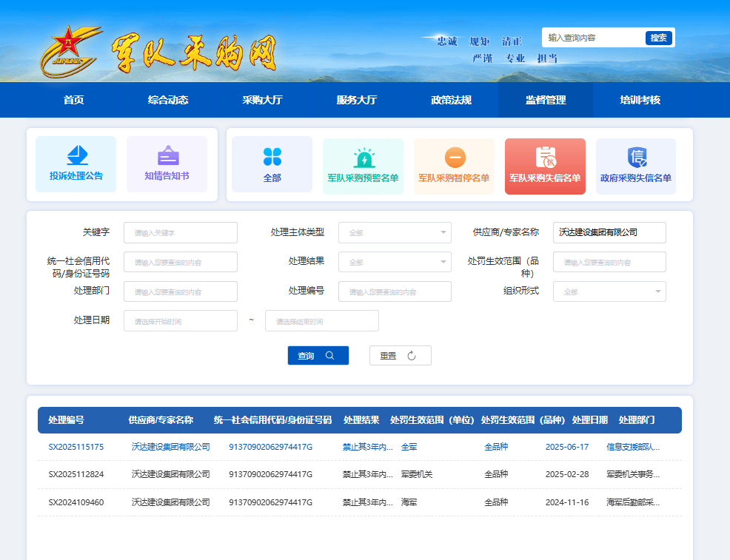Focus the 关键字 input field
This screenshot has height=560, width=730.
[x=181, y=232]
